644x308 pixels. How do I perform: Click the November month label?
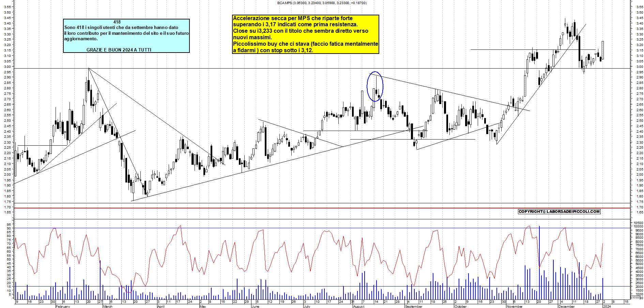(x=515, y=306)
